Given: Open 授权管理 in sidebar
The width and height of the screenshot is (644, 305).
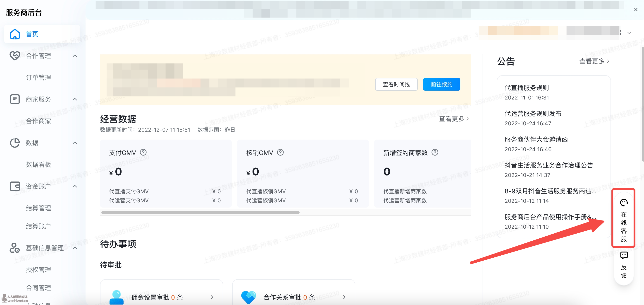Looking at the screenshot, I should (x=38, y=269).
